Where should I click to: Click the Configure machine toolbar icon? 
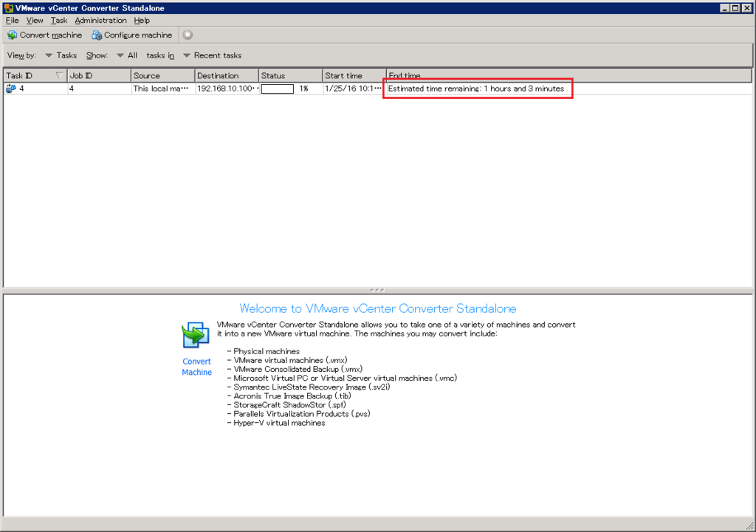pos(97,35)
